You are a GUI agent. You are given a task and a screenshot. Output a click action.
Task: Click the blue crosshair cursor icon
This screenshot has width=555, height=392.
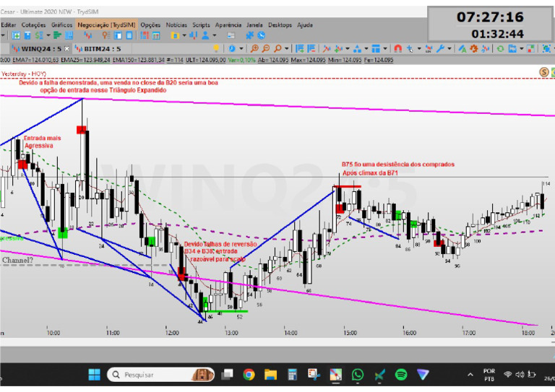410,48
